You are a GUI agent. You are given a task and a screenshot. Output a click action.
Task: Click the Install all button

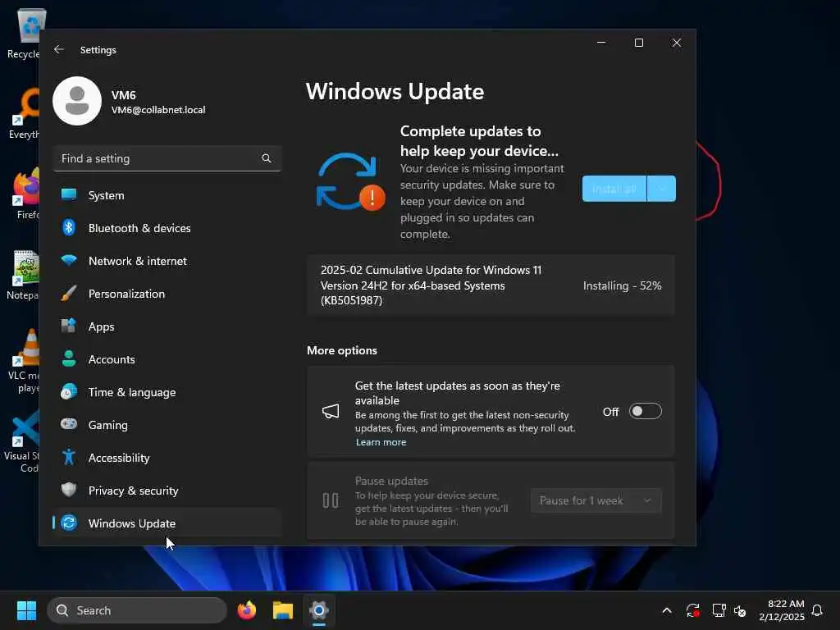point(614,189)
